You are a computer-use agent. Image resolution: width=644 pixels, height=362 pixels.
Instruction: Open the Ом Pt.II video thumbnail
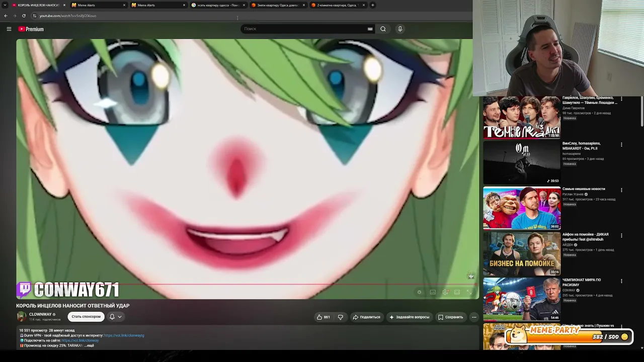coord(522,163)
